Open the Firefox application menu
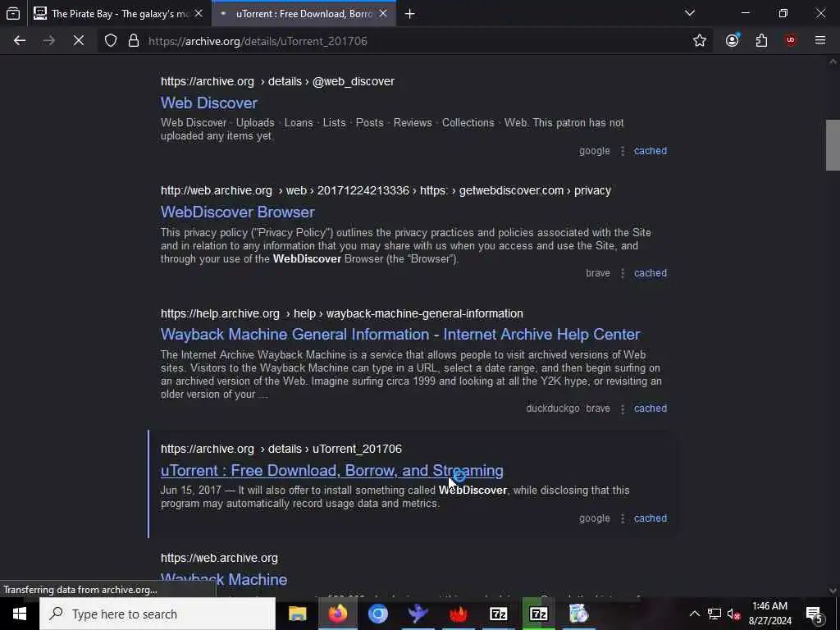This screenshot has width=840, height=630. click(820, 41)
